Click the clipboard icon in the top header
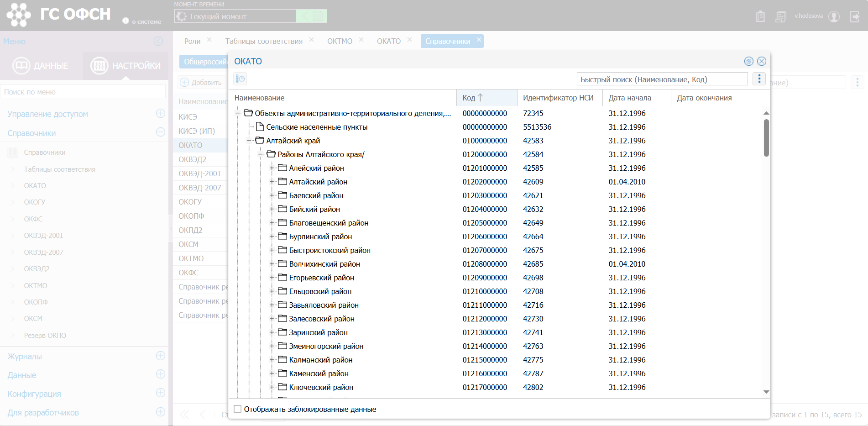The image size is (868, 426). [x=760, y=16]
